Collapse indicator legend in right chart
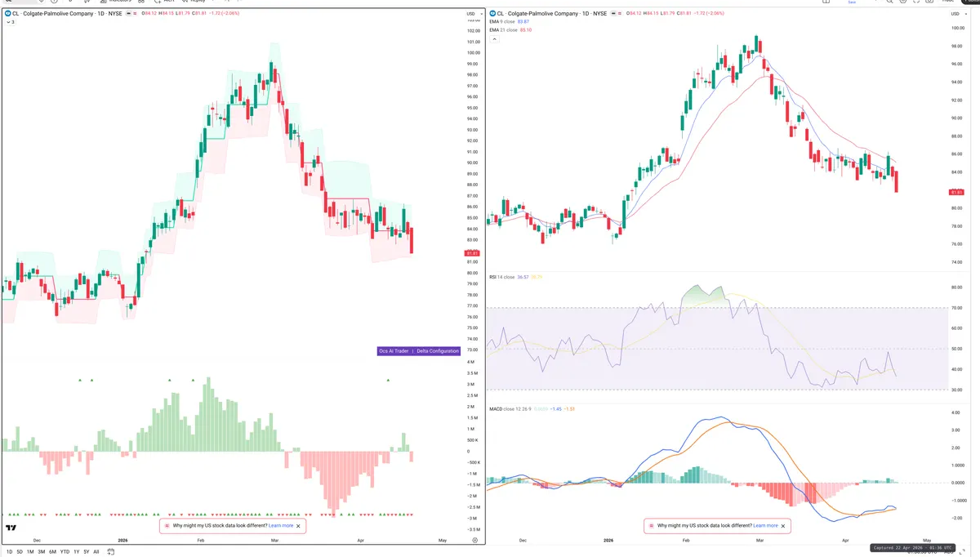The height and width of the screenshot is (557, 980). pyautogui.click(x=493, y=38)
